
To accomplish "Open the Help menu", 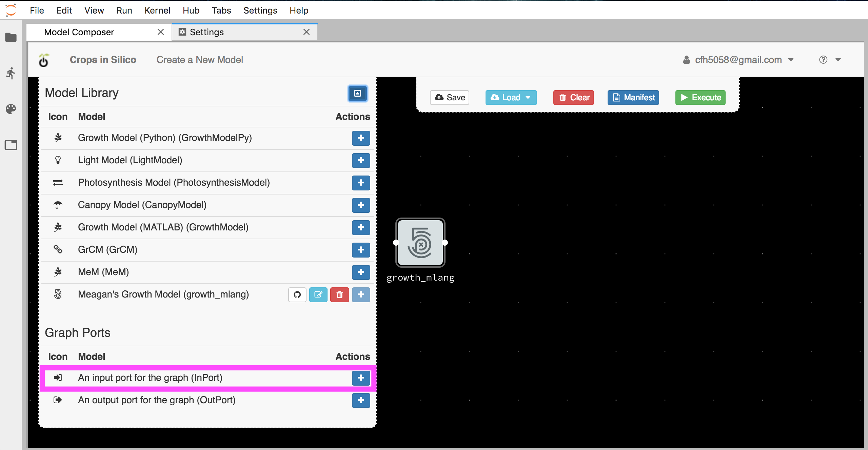I will (299, 10).
